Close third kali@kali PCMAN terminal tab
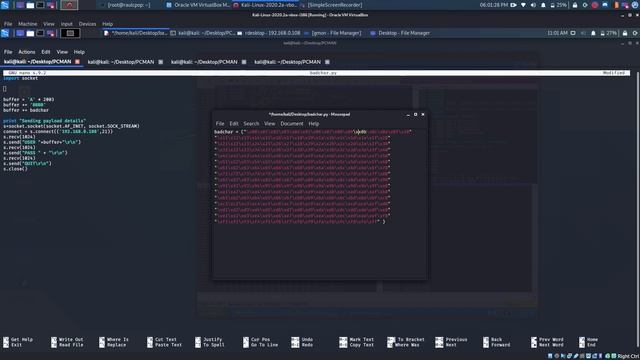Screen dimensions: 640x360 pyautogui.click(x=244, y=62)
